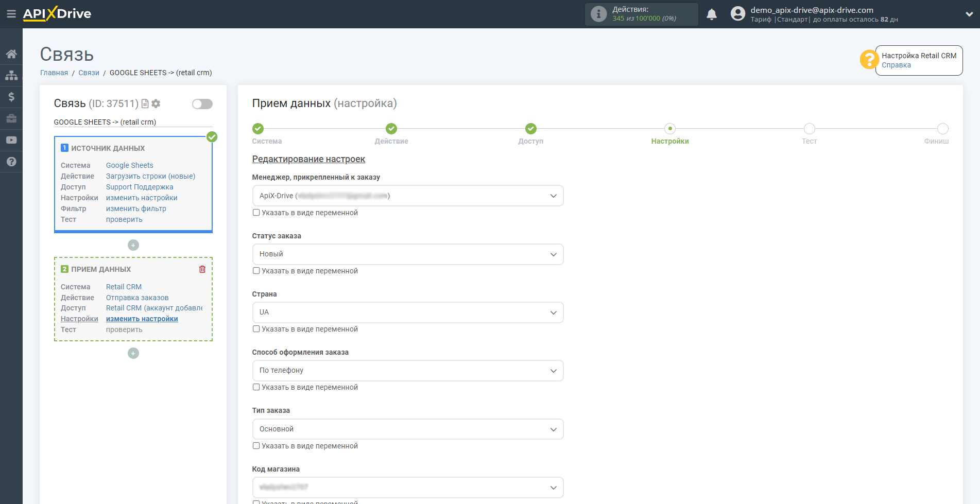Open the shop code dropdown

pos(408,488)
